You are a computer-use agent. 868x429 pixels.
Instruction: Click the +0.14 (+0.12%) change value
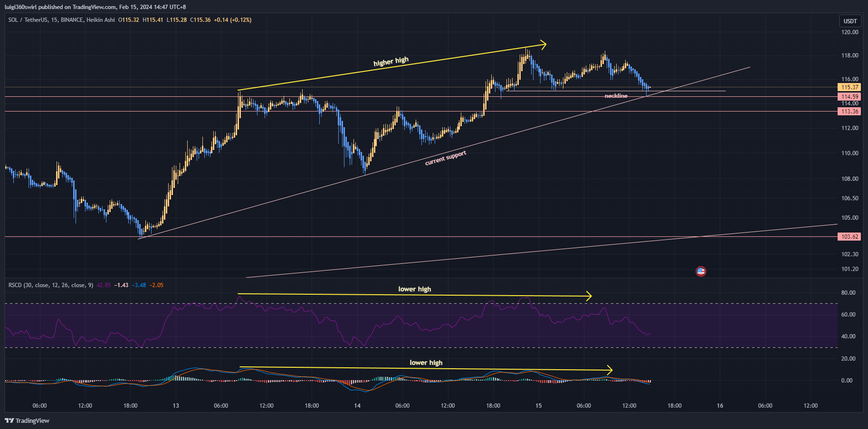pos(233,20)
